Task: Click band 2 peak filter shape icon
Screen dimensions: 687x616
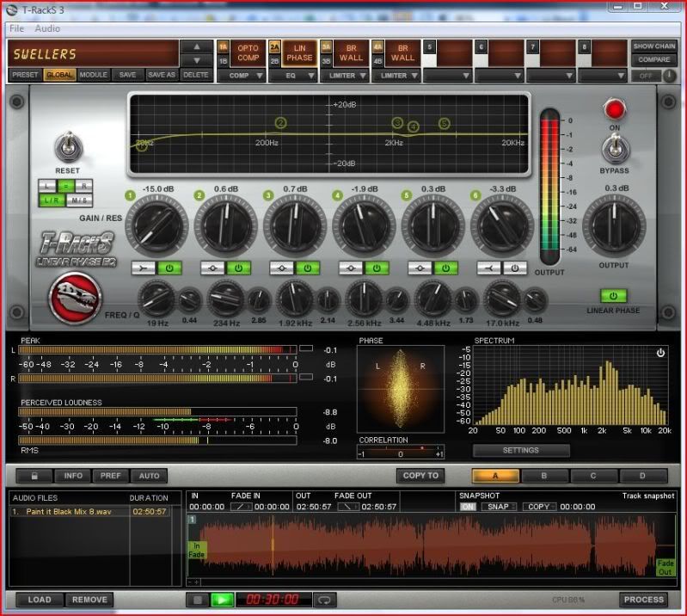Action: click(x=212, y=268)
